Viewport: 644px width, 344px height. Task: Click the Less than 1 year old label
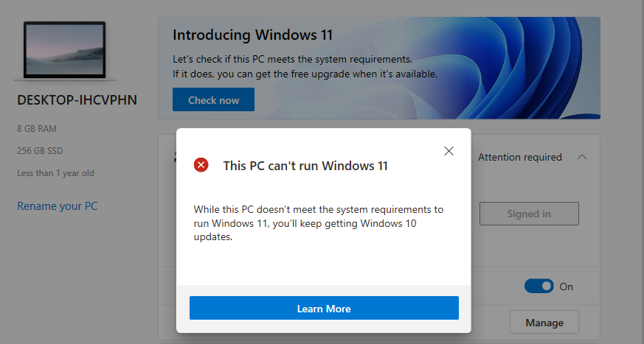coord(55,173)
